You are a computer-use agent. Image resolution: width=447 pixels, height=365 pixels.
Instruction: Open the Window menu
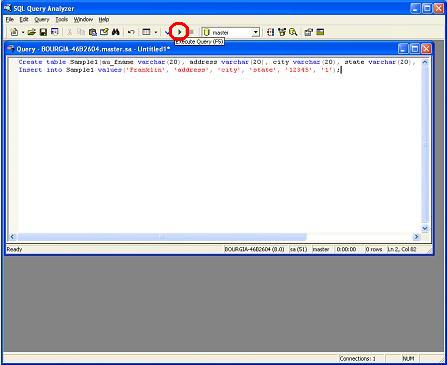tap(83, 19)
